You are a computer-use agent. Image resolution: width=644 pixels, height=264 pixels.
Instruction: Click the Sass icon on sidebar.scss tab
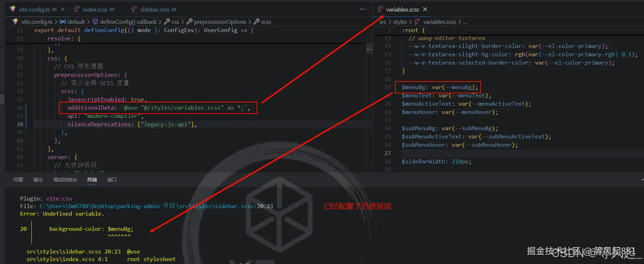click(x=134, y=9)
